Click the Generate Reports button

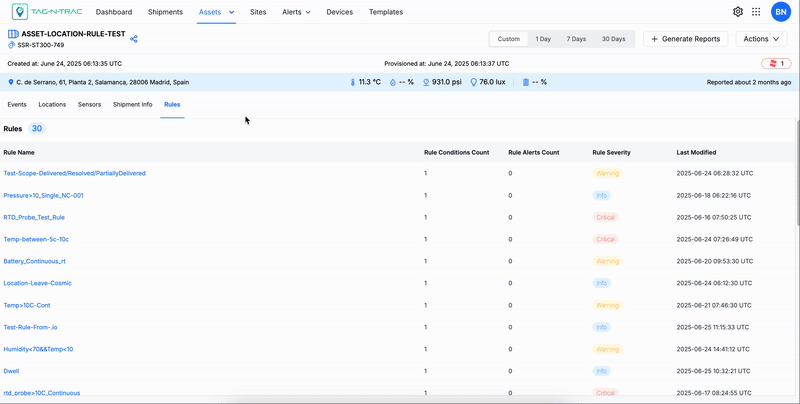point(685,39)
